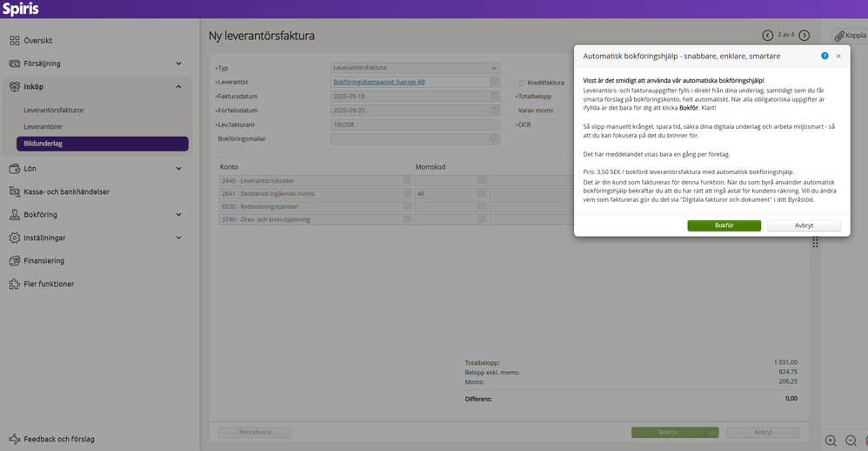Image resolution: width=868 pixels, height=451 pixels.
Task: Click the Inköp box icon
Action: point(15,86)
